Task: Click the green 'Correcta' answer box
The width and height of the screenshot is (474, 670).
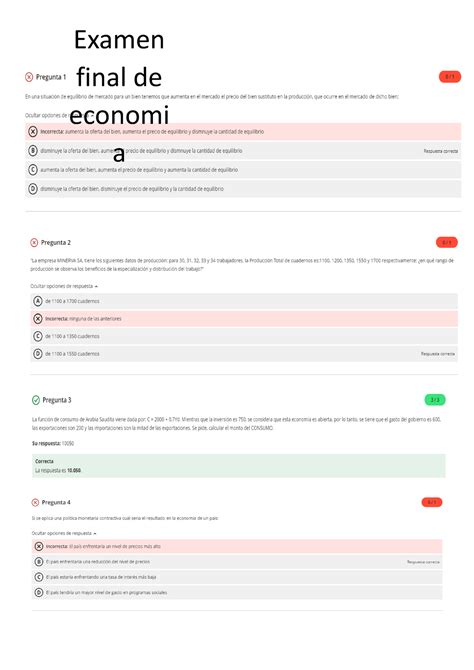Action: (238, 466)
